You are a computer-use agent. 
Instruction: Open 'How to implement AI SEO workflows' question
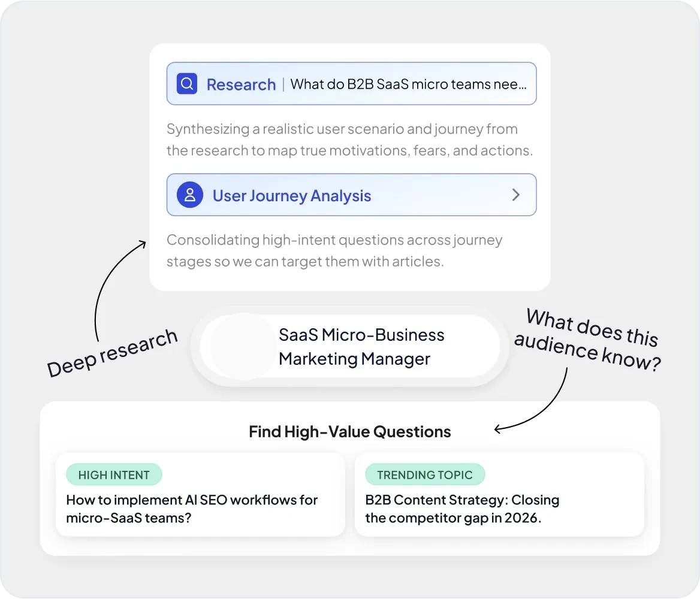pos(200,495)
